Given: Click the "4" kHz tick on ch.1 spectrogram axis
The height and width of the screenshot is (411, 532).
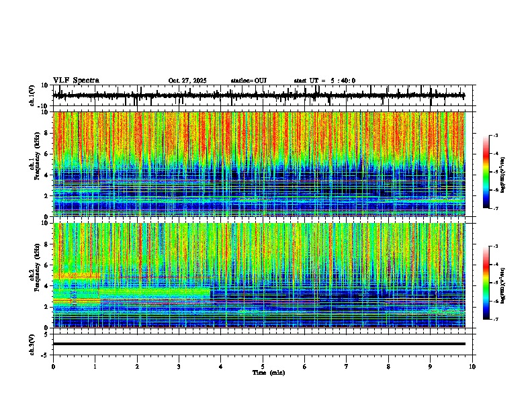Looking at the screenshot, I should coord(47,175).
